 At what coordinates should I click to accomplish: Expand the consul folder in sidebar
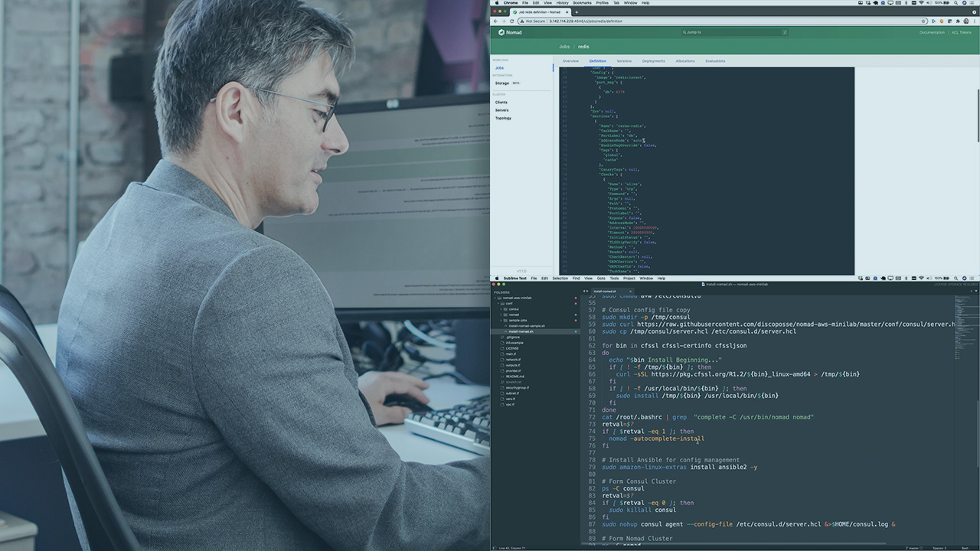(502, 309)
